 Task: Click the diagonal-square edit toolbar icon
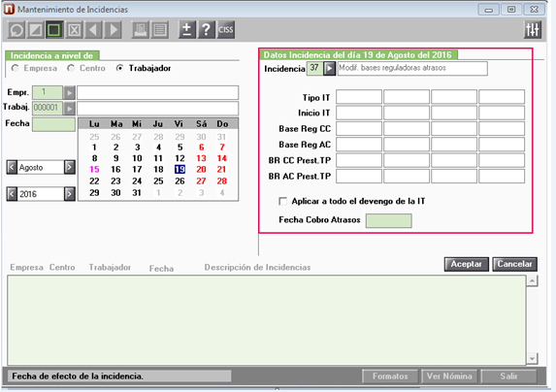[x=36, y=30]
